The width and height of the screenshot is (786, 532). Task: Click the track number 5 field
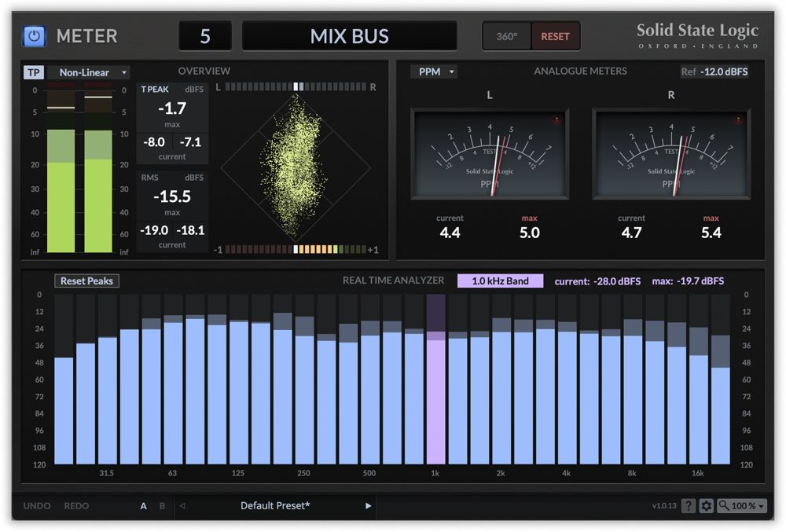pyautogui.click(x=205, y=36)
